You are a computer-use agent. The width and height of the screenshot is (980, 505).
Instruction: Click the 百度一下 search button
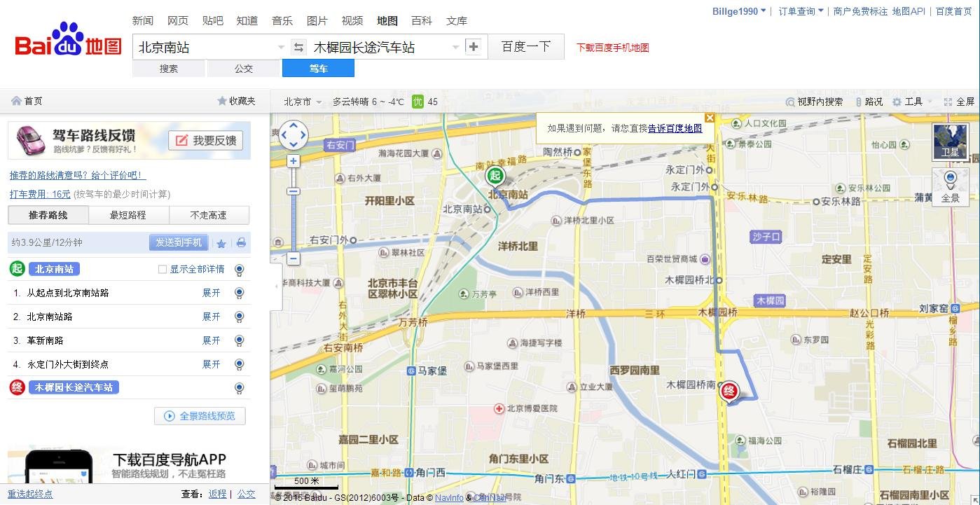(x=525, y=46)
